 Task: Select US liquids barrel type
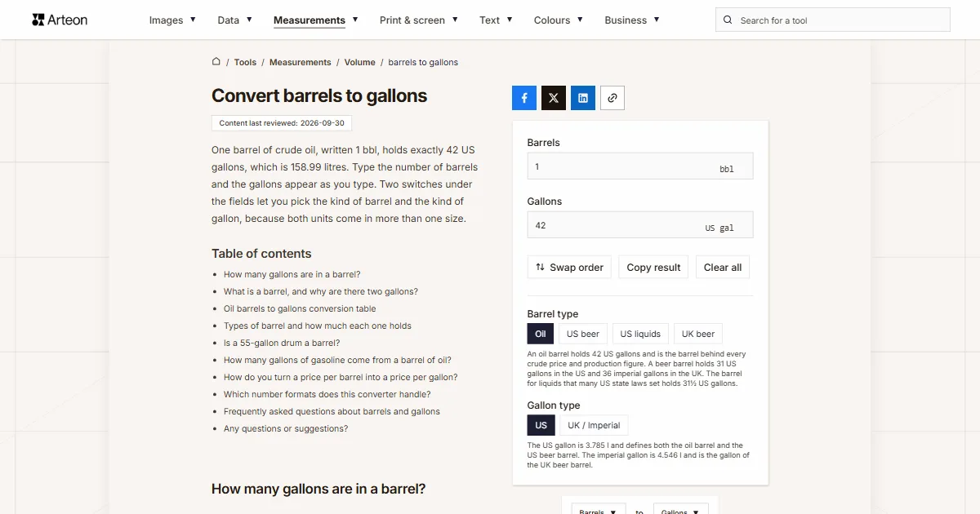[x=640, y=334]
